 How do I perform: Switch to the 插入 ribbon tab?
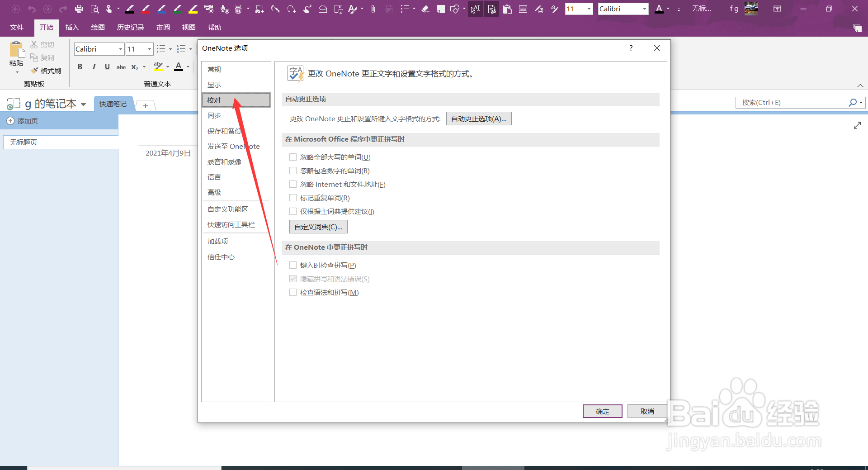tap(72, 28)
